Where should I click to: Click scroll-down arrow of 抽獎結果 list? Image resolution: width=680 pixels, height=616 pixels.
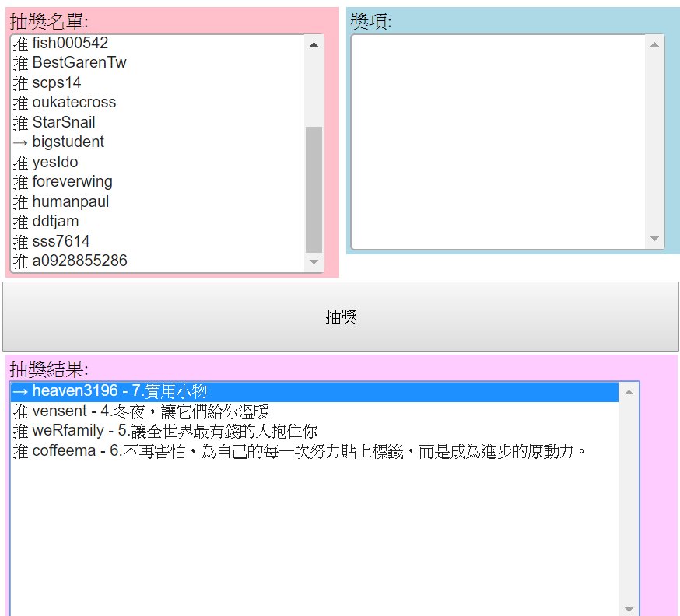coord(629,610)
